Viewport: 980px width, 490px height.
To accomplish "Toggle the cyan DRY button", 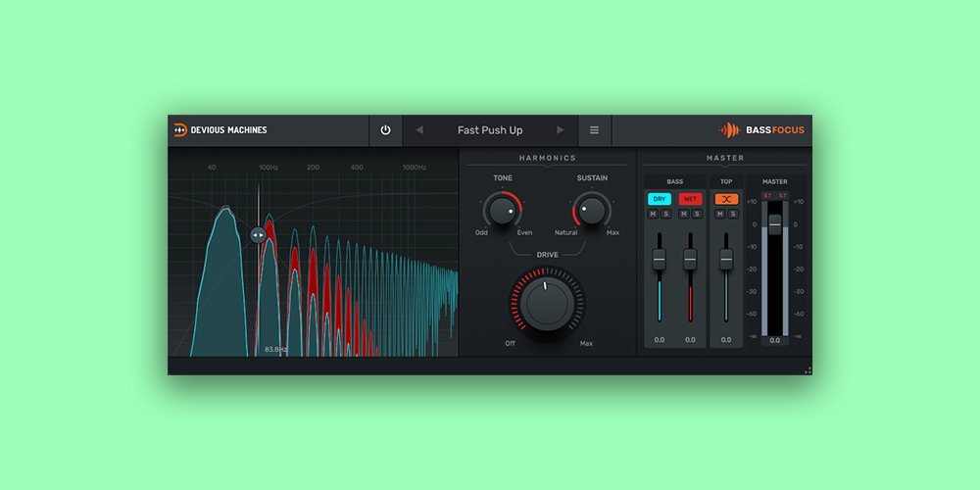I will (659, 199).
